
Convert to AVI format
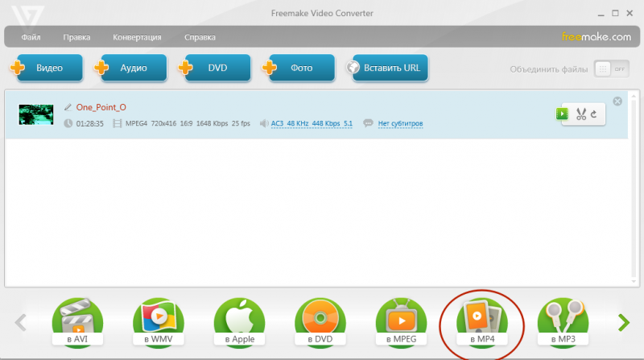[x=77, y=323]
